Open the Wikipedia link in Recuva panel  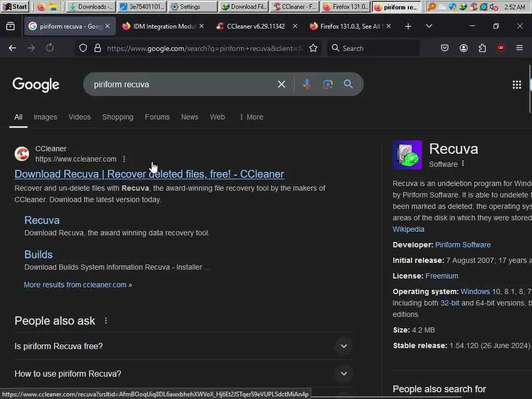[408, 229]
